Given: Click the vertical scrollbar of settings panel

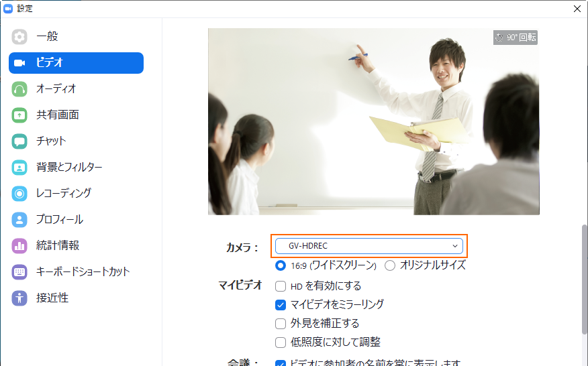Looking at the screenshot, I should [584, 279].
